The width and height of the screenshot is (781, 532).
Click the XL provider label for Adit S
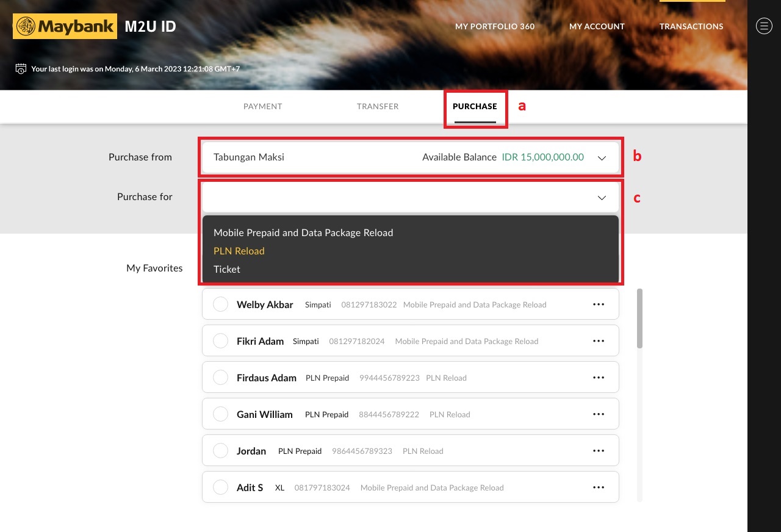point(280,487)
